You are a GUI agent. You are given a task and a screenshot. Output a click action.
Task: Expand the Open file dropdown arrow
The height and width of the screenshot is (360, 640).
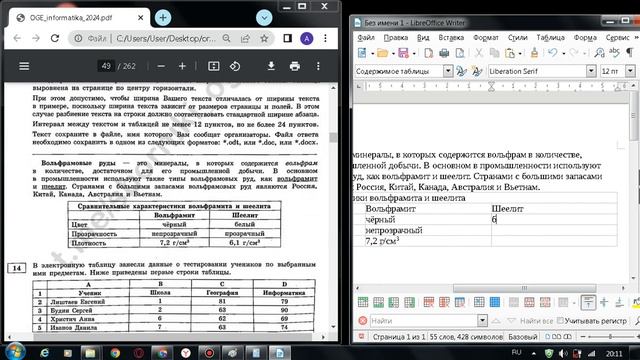coord(393,53)
